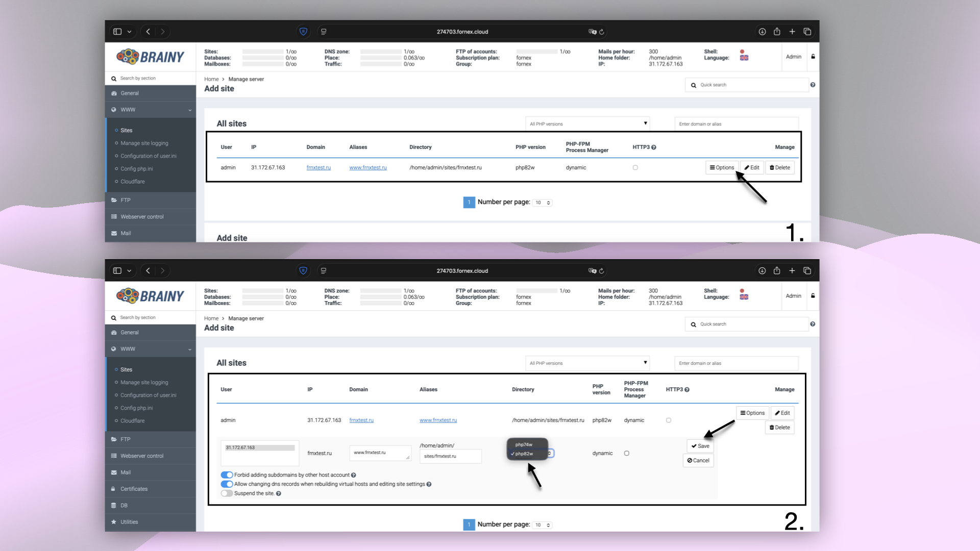Viewport: 980px width, 551px height.
Task: Select the Certificates lock icon in sidebar
Action: [x=113, y=489]
